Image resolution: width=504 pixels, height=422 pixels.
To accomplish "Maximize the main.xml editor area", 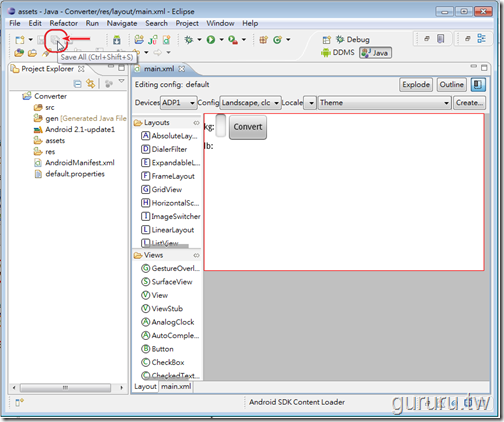I will pyautogui.click(x=484, y=68).
